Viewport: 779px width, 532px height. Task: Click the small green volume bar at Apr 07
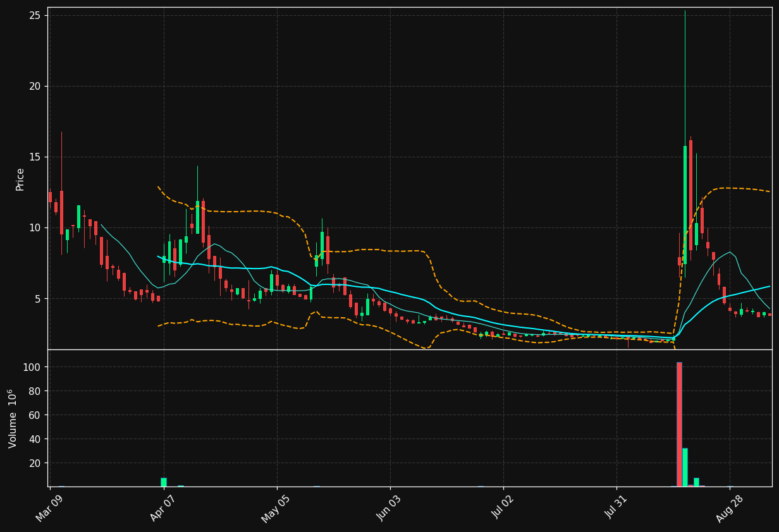(x=163, y=482)
